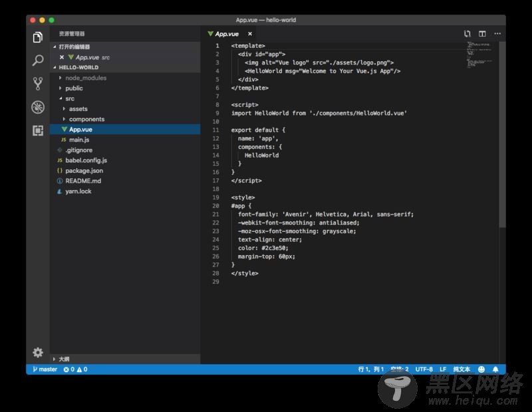Click the sidebar explorer title heading
The image size is (532, 412).
[x=72, y=34]
